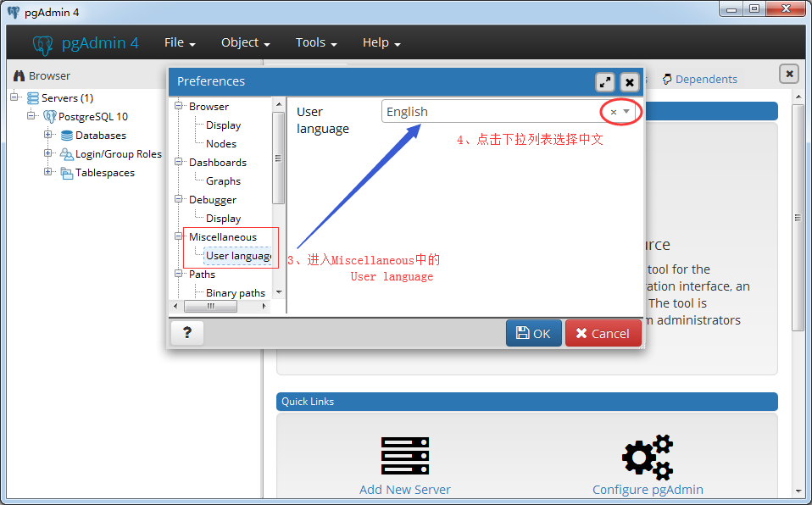Viewport: 812px width, 505px height.
Task: Expand the Login/Group Roles node
Action: pos(48,153)
